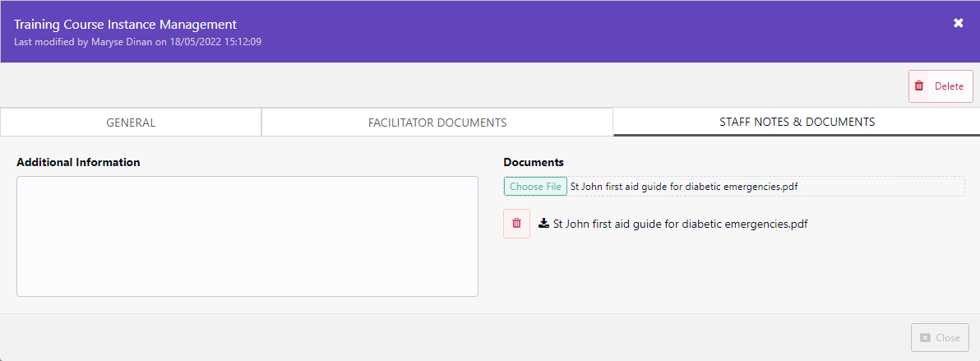Remove the uploaded PDF using trash icon
Image resolution: width=980 pixels, height=361 pixels.
point(516,224)
